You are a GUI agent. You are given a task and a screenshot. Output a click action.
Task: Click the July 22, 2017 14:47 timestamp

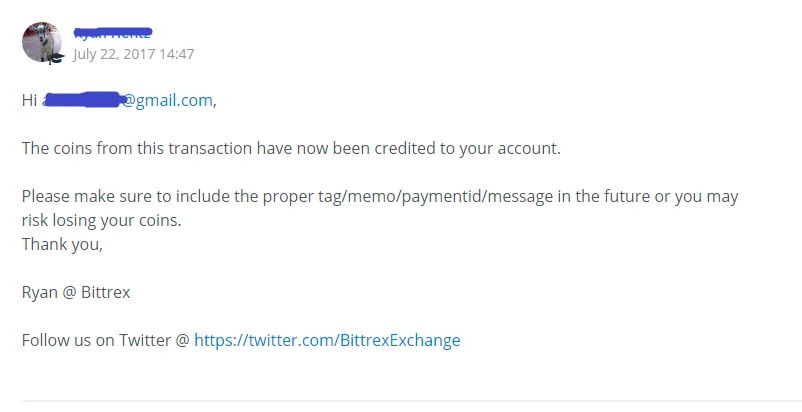133,54
